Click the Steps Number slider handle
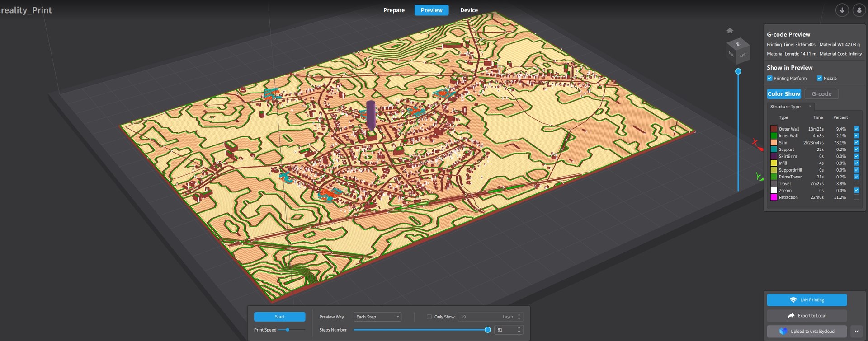The height and width of the screenshot is (341, 868). tap(488, 330)
